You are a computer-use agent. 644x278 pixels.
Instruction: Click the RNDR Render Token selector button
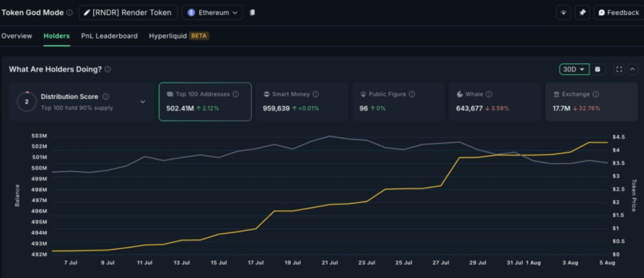click(x=128, y=13)
